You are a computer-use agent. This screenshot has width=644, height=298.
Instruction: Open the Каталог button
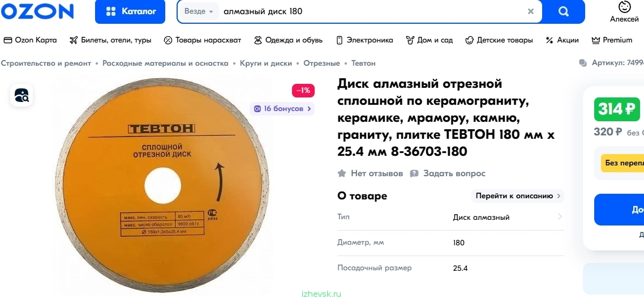pyautogui.click(x=130, y=11)
